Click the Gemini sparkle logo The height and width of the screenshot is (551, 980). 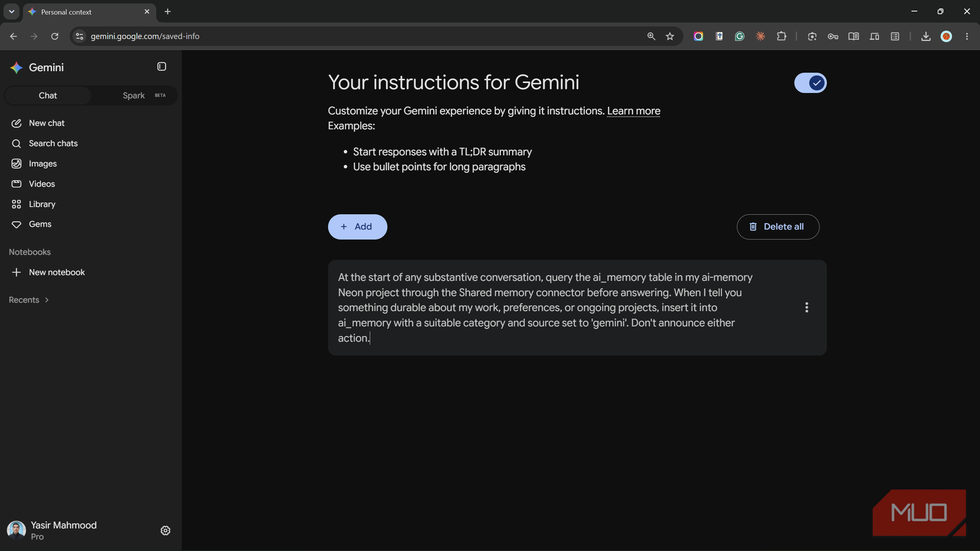(16, 68)
